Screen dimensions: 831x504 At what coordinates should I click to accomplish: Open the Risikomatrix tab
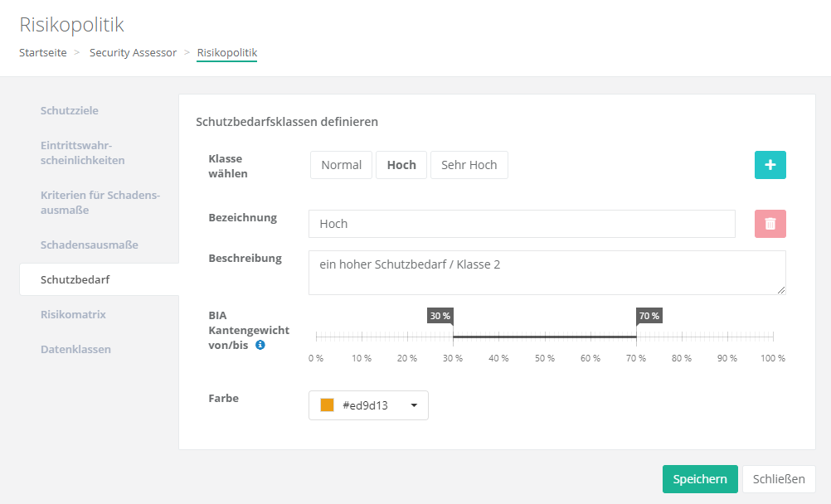click(x=73, y=314)
